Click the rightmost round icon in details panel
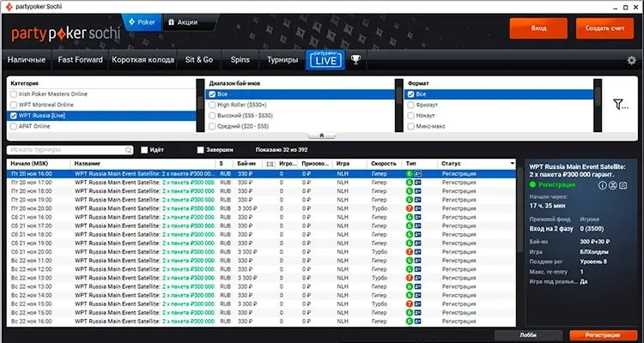Viewport: 644px width, 343px height. pyautogui.click(x=623, y=185)
